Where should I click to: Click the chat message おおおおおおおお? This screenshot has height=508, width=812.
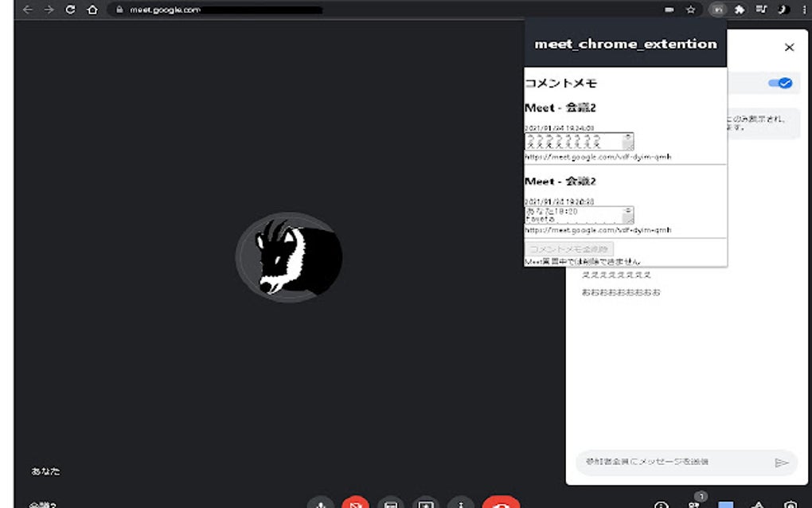(621, 292)
